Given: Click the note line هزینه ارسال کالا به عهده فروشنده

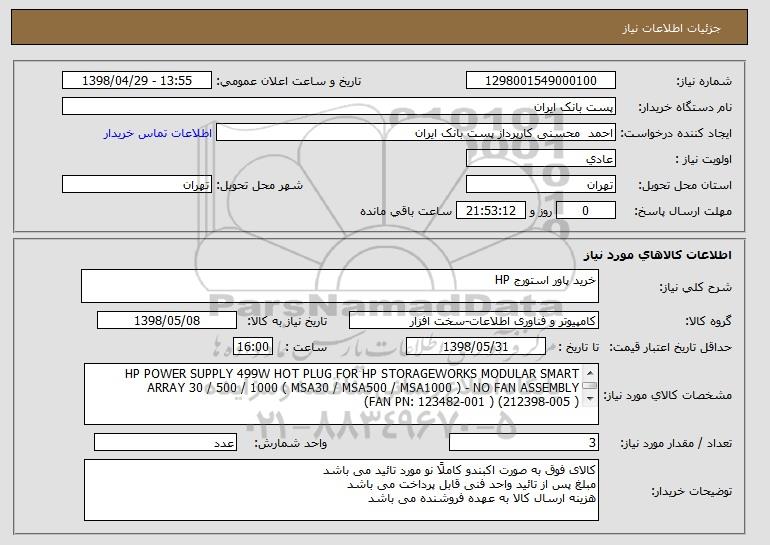Looking at the screenshot, I should click(x=482, y=499).
